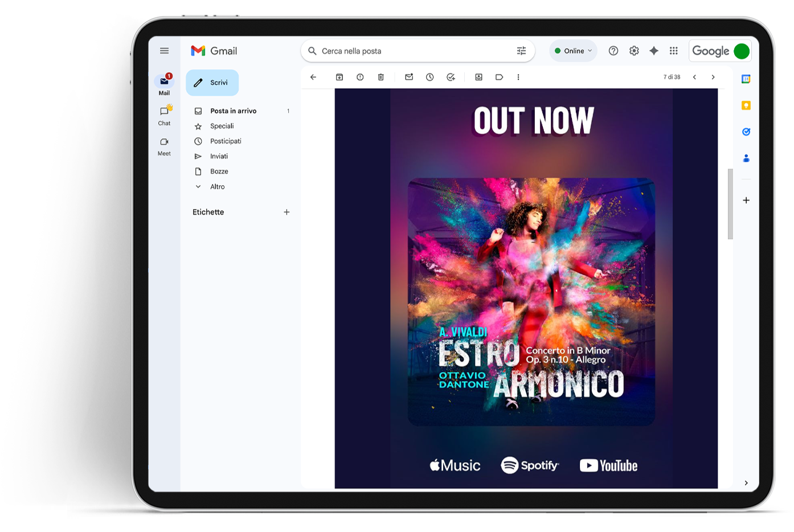Click the email's vertical scrollbar
Viewport: 794px width, 532px height.
click(730, 204)
